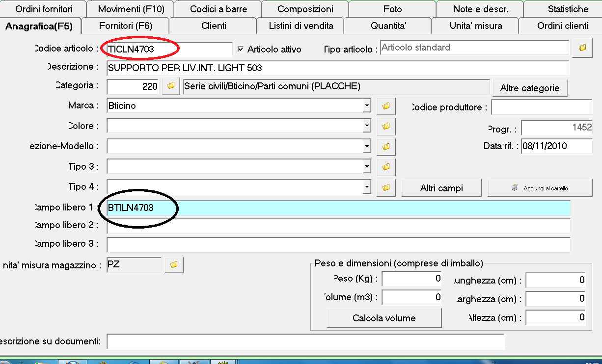Switch to Composizioni tab

[305, 9]
